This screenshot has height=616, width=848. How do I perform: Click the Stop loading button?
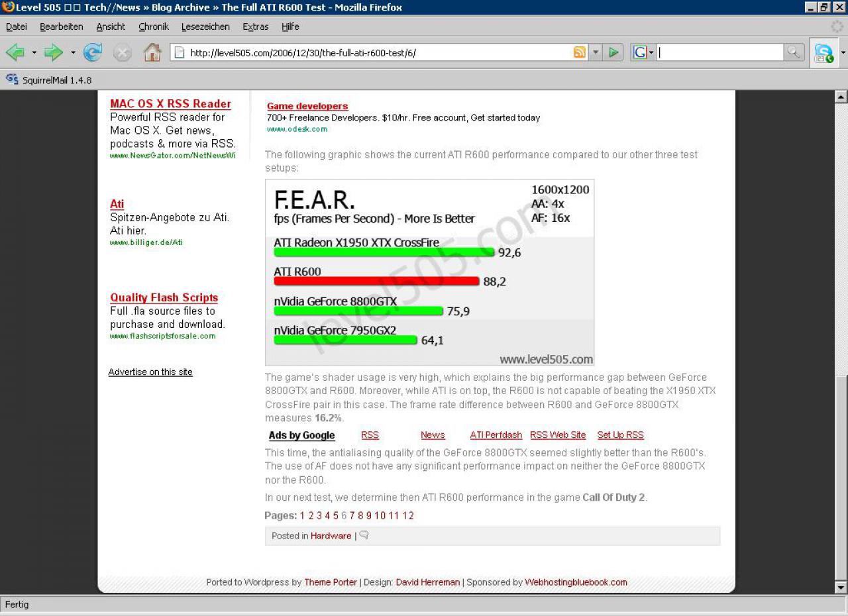click(123, 52)
